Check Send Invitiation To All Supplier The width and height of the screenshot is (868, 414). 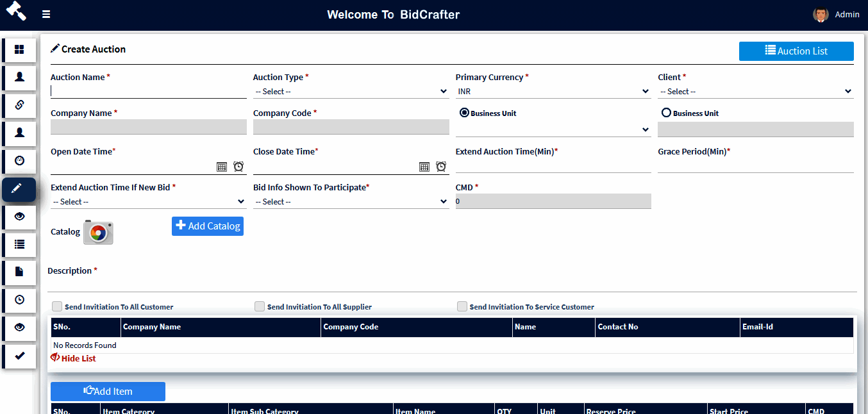point(259,306)
